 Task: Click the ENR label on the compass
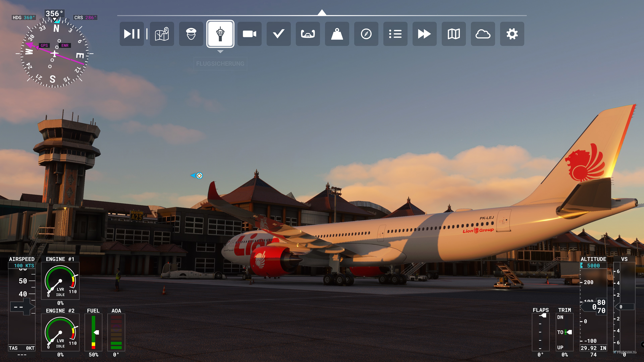pyautogui.click(x=65, y=45)
